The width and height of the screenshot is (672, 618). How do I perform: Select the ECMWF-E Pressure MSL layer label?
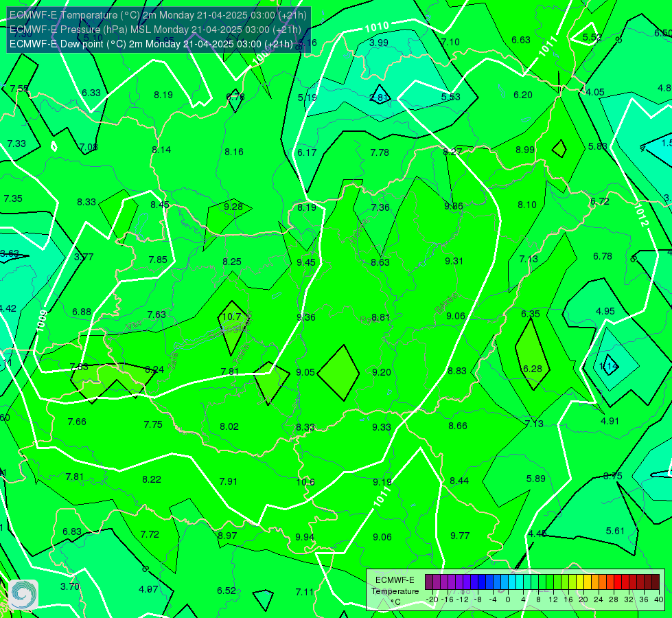pos(155,30)
